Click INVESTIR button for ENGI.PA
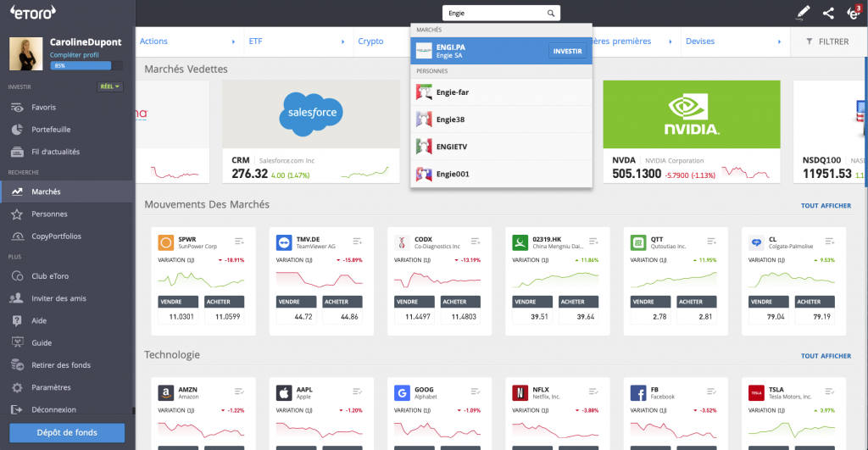 [567, 51]
